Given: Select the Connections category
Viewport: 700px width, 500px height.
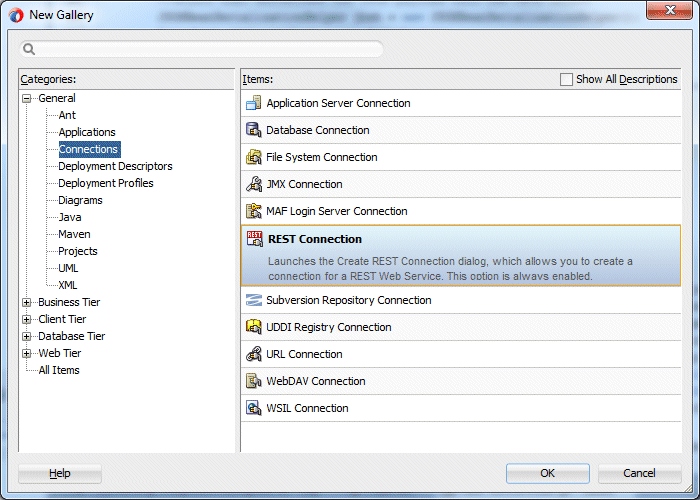Looking at the screenshot, I should tap(89, 149).
